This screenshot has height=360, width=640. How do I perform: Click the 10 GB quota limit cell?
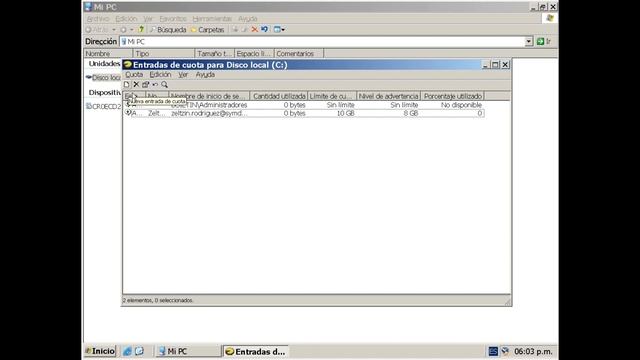coord(345,113)
